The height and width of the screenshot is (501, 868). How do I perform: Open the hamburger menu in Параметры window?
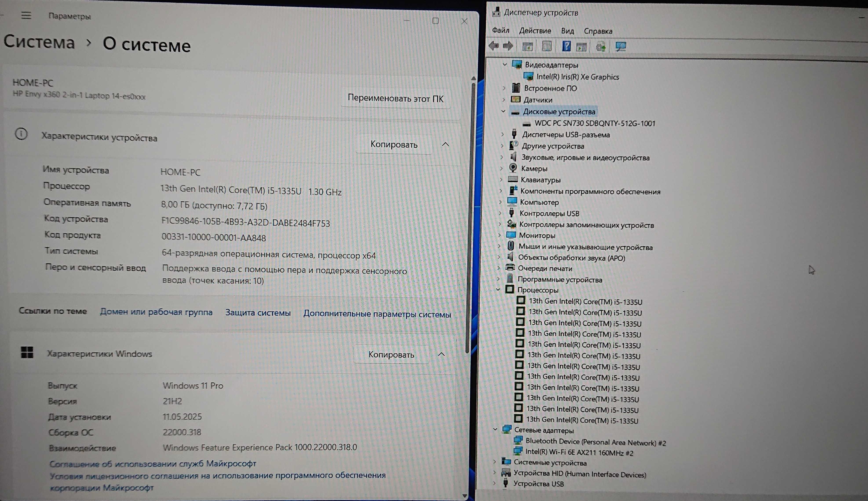pos(26,15)
